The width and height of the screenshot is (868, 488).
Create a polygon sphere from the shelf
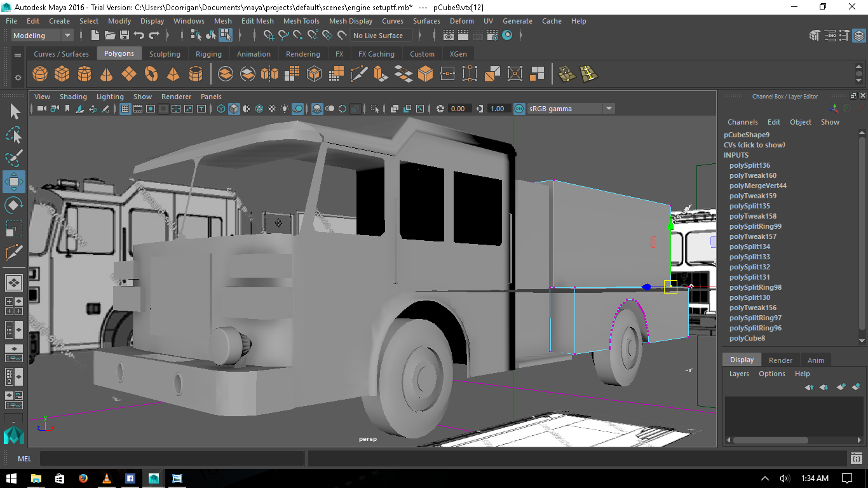(x=40, y=74)
